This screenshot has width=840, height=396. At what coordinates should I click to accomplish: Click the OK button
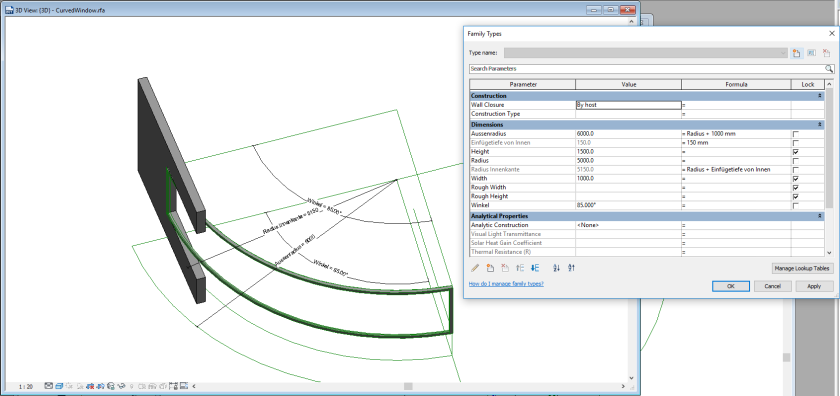[x=730, y=286]
